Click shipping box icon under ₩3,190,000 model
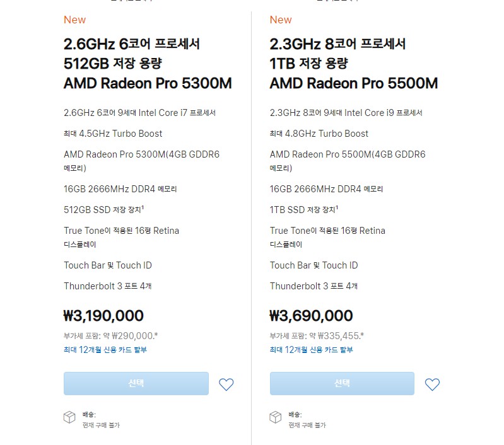 coord(69,417)
